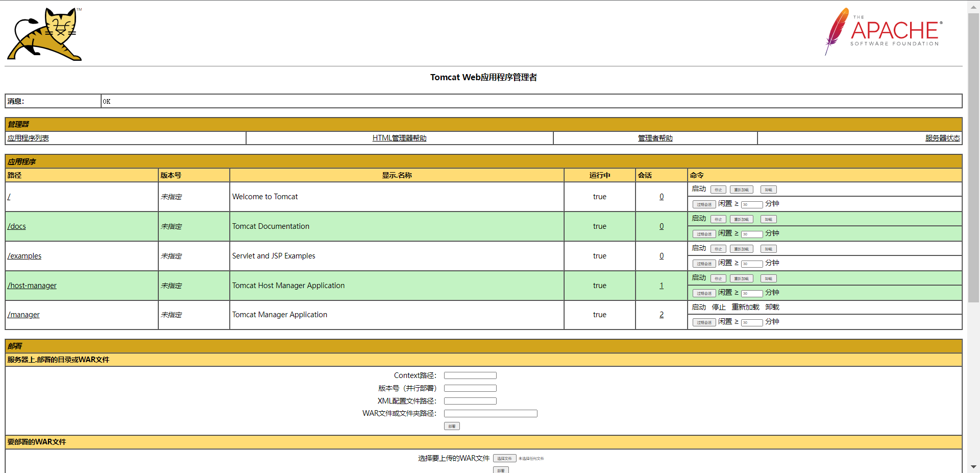This screenshot has width=980, height=473.
Task: Click the 'OK' message text
Action: [x=106, y=101]
